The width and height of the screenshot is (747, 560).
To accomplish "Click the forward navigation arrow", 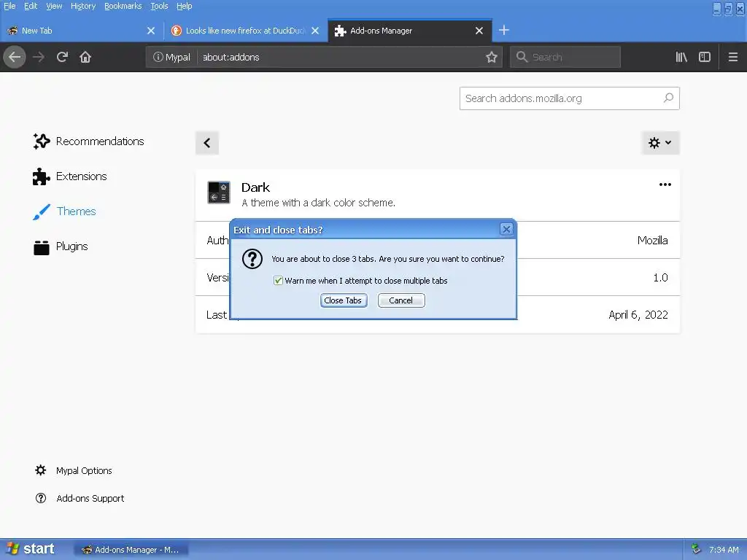I will (x=39, y=57).
